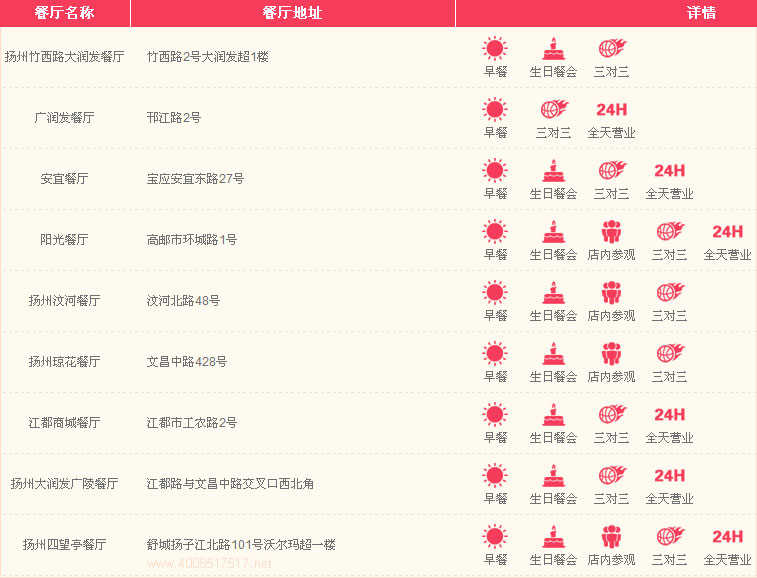Select restaurant name 扬州竹西路大润发餐厅
The height and width of the screenshot is (578, 757).
click(65, 57)
